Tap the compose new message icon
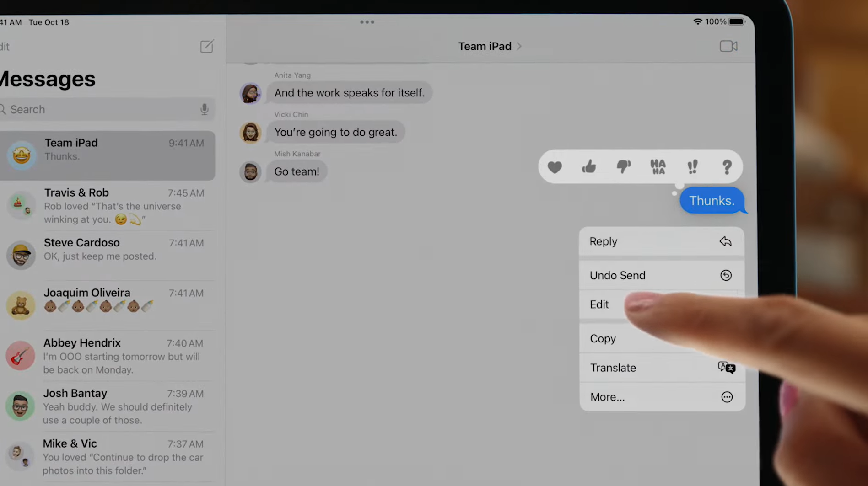868x486 pixels. 207,46
